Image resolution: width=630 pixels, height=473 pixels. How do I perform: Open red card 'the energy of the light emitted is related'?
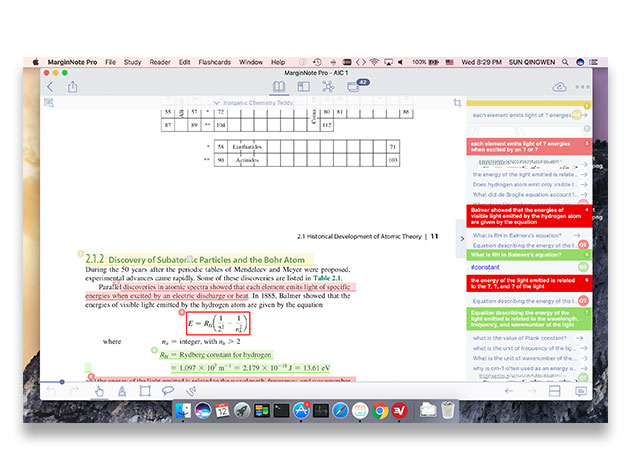pyautogui.click(x=529, y=283)
